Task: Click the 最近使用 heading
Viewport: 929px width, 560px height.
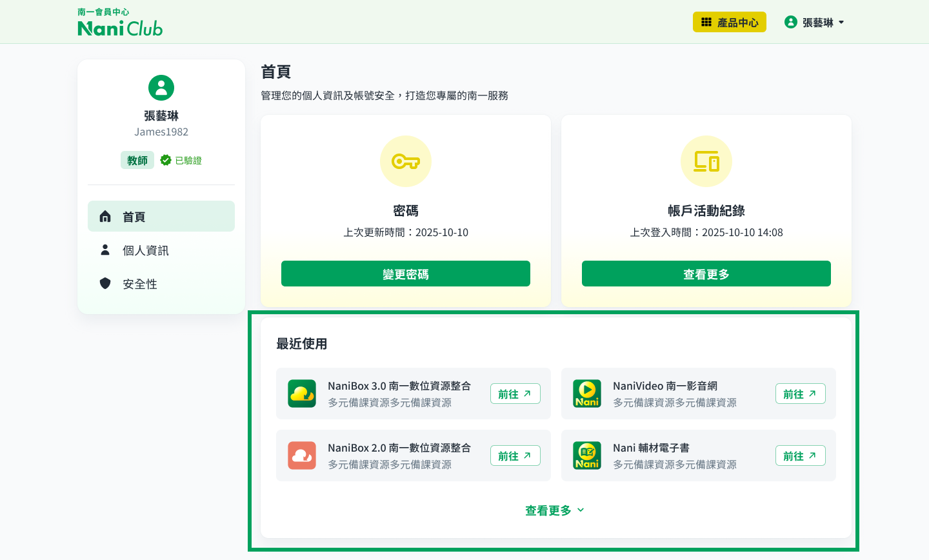Action: [302, 344]
